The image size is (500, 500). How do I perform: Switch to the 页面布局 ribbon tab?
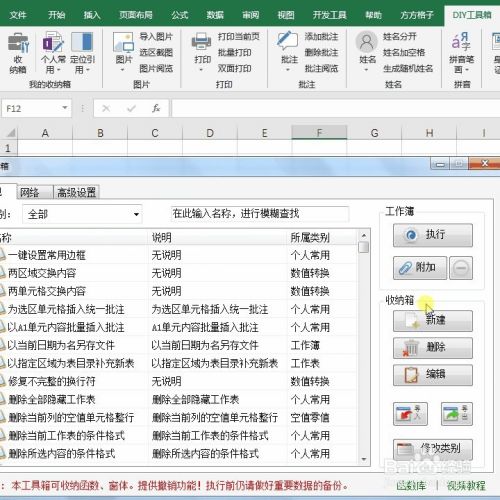(x=136, y=15)
